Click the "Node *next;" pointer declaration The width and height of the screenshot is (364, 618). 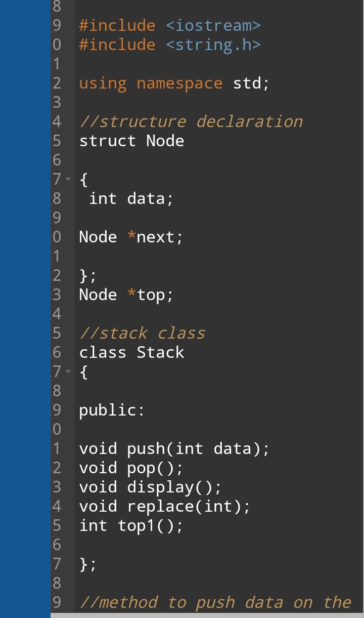pos(131,237)
